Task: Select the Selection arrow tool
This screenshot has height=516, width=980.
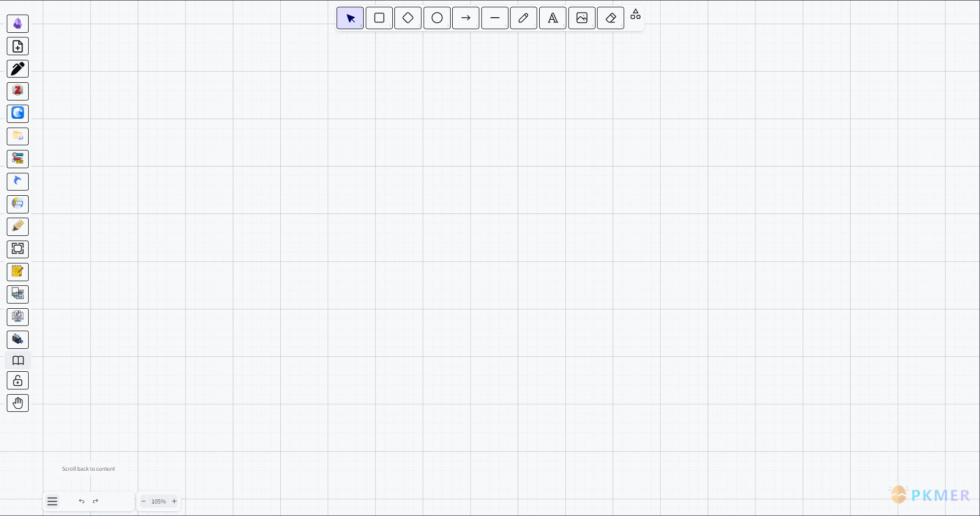Action: pos(350,18)
